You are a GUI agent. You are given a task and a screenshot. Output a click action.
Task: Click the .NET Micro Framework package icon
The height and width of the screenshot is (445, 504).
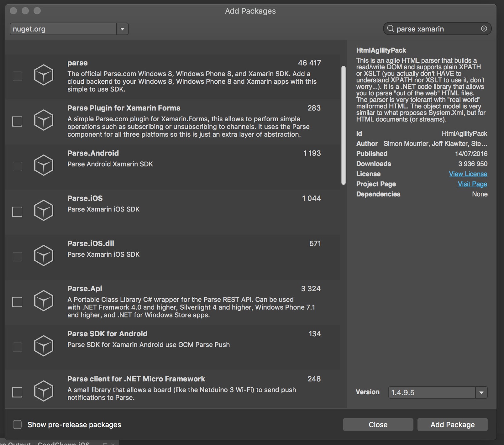click(43, 391)
